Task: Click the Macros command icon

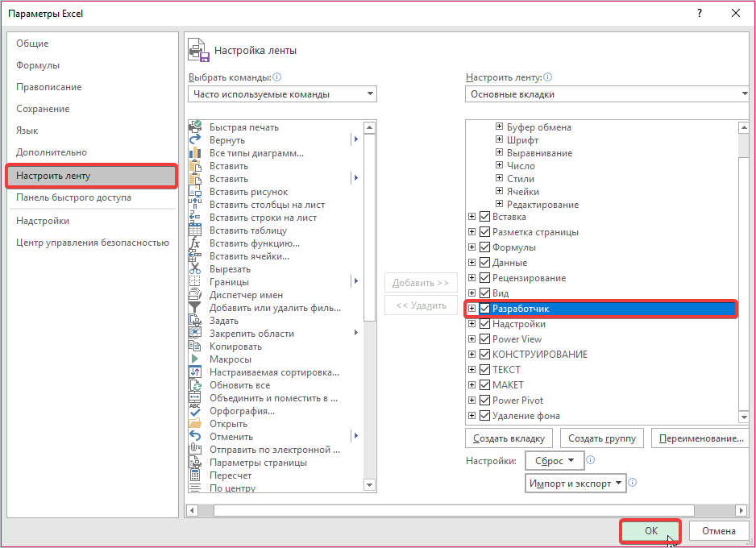Action: 195,359
